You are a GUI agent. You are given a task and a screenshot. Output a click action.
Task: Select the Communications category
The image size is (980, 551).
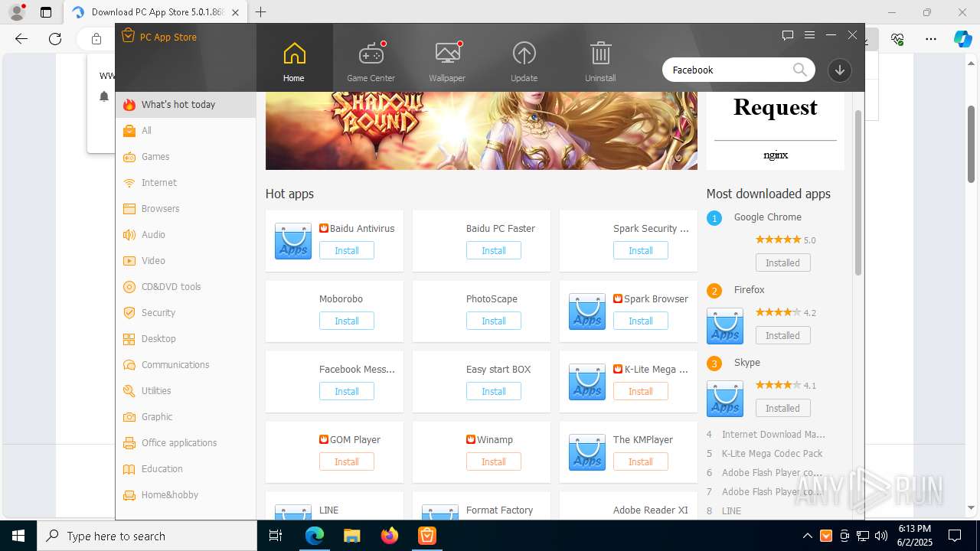tap(186, 365)
